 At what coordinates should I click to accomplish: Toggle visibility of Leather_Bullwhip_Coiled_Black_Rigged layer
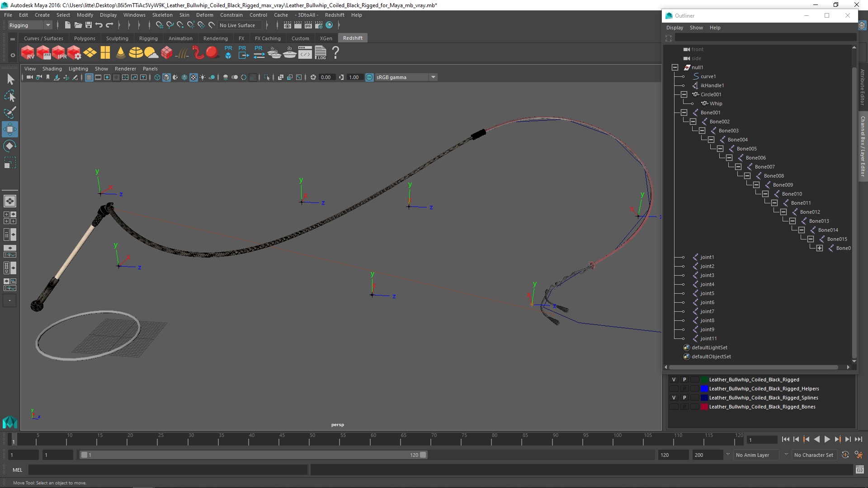click(674, 379)
